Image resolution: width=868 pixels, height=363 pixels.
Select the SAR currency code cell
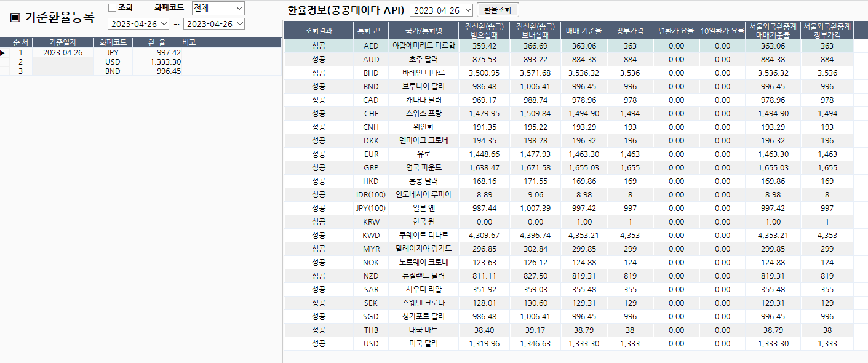coord(371,290)
